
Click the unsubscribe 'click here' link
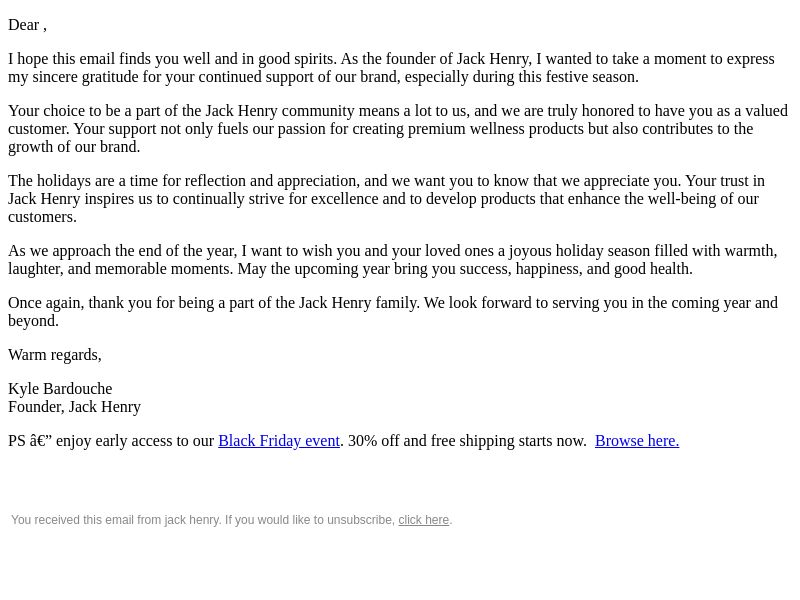point(423,520)
